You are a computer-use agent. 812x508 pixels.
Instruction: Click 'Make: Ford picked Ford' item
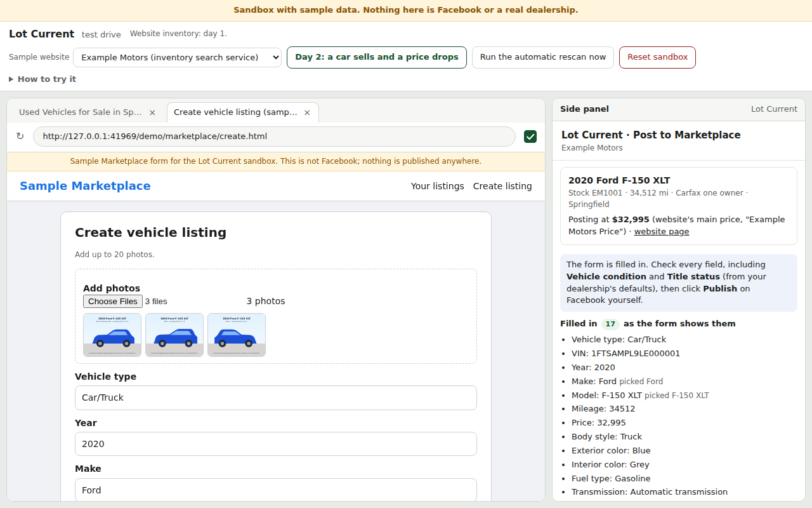point(617,382)
